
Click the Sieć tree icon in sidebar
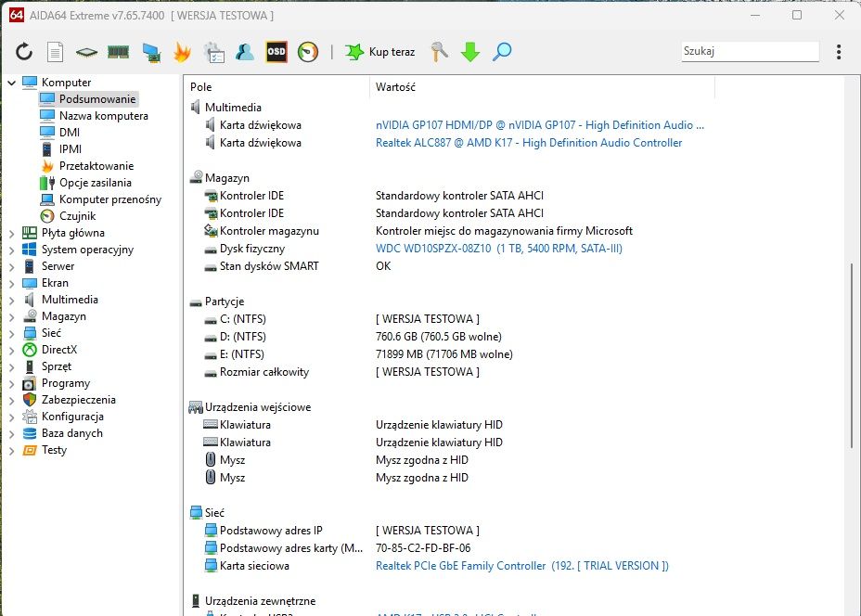[30, 333]
